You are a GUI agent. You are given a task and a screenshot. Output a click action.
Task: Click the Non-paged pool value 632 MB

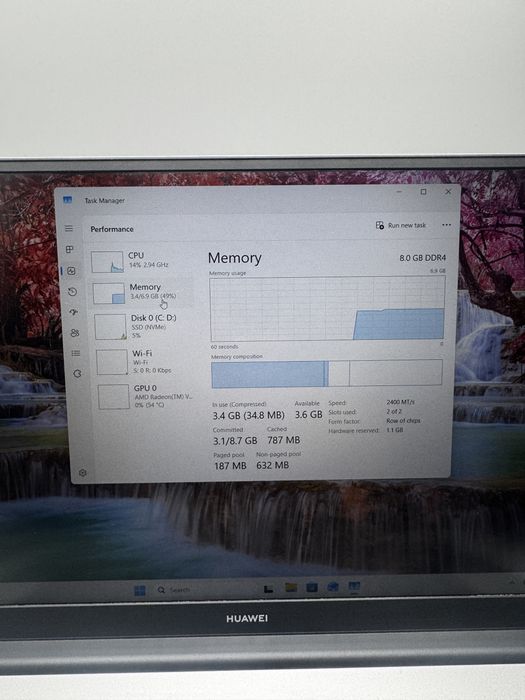(272, 465)
